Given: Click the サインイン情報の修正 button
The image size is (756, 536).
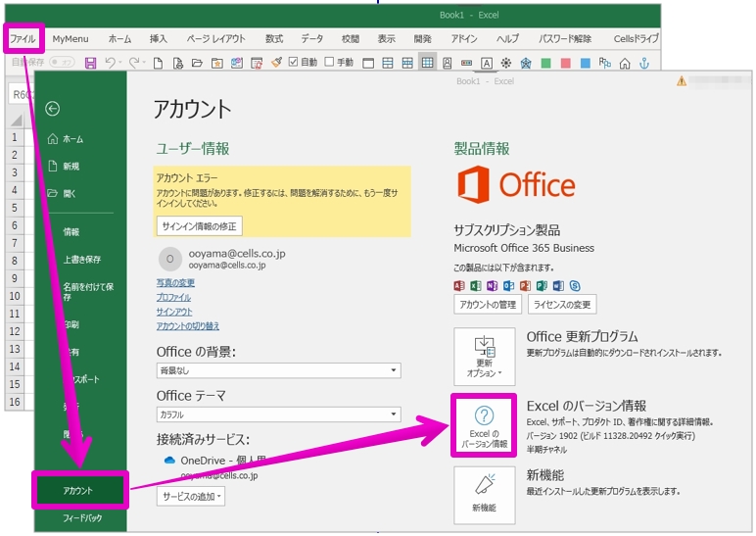Looking at the screenshot, I should 199,225.
